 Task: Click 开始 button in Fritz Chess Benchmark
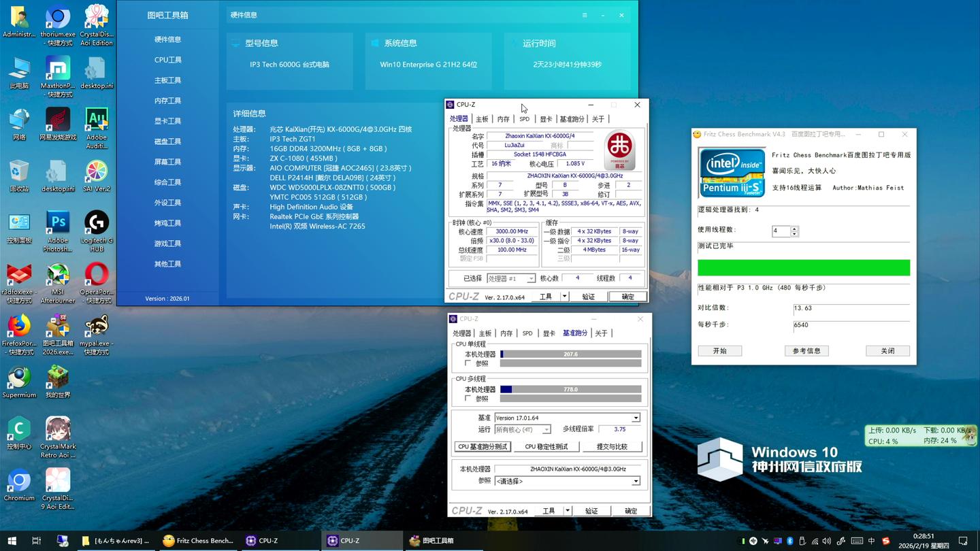click(x=719, y=351)
